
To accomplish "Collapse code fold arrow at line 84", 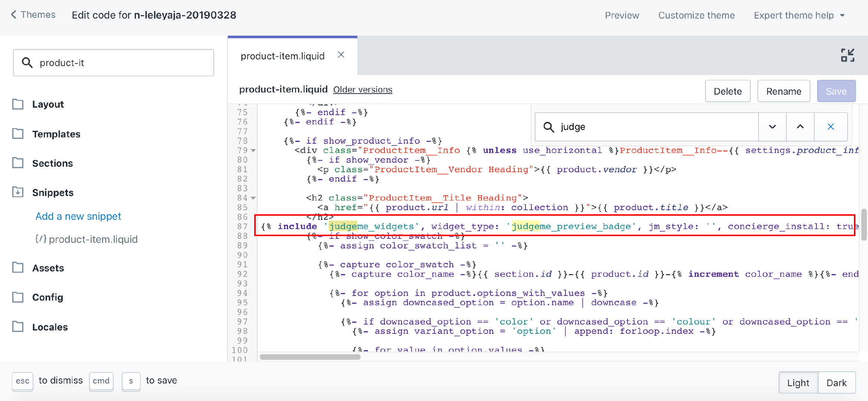I will (x=253, y=198).
